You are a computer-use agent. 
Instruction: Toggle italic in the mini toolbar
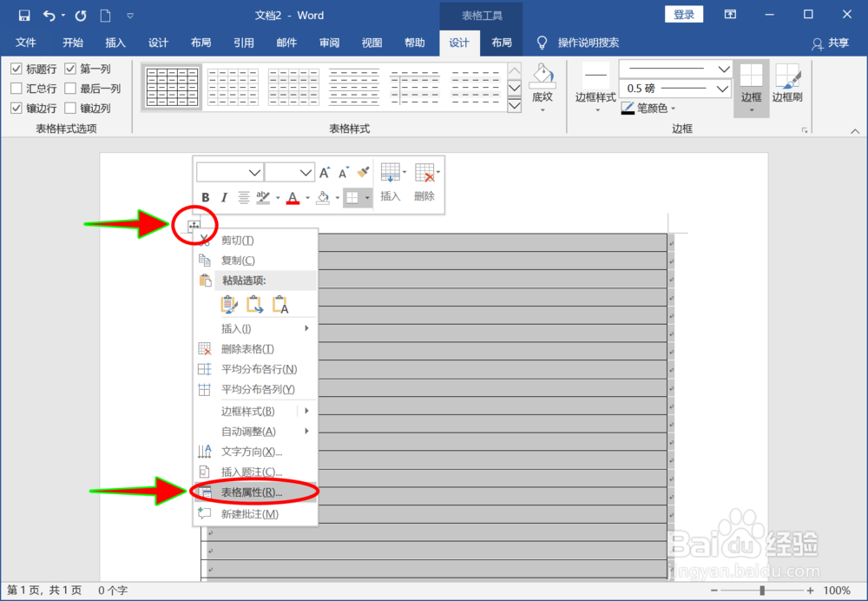coord(224,197)
